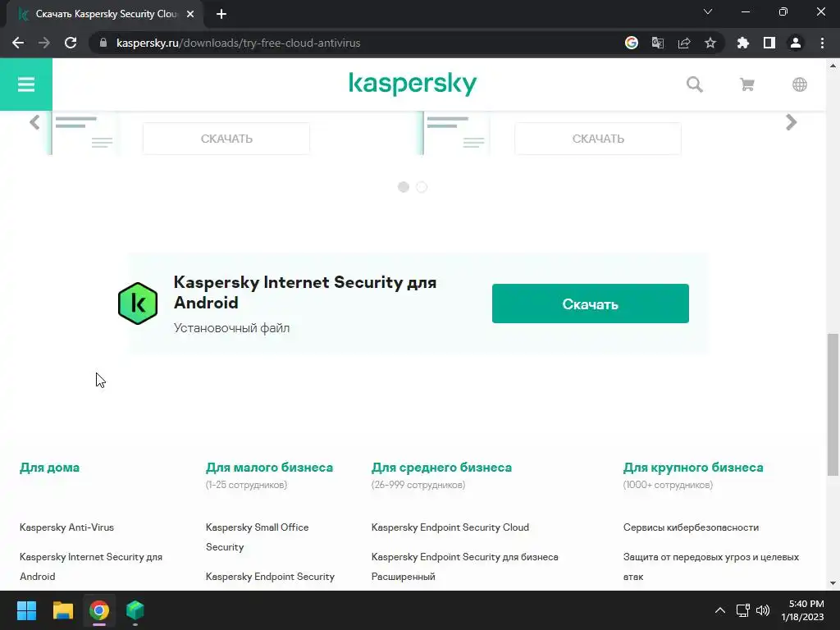Viewport: 840px width, 630px height.
Task: Click green Скачать button for Android
Action: tap(591, 304)
